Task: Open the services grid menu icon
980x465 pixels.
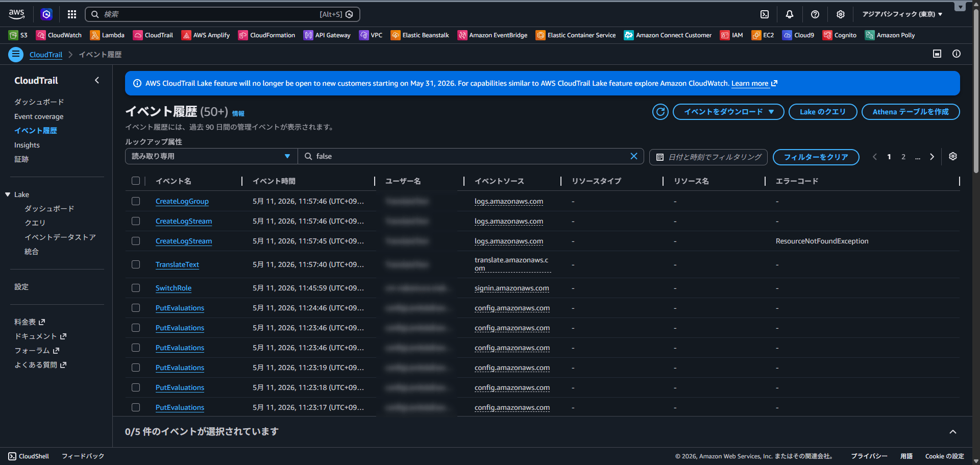Action: (x=72, y=14)
